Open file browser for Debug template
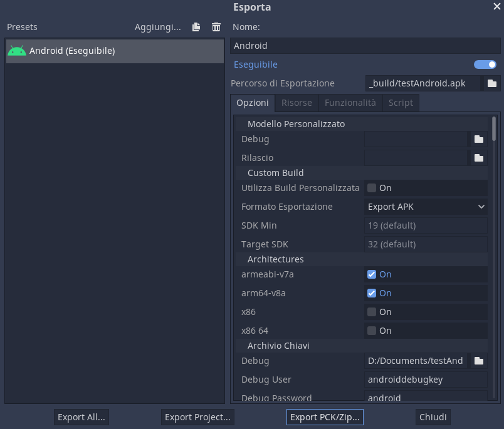Image resolution: width=504 pixels, height=429 pixels. click(478, 139)
